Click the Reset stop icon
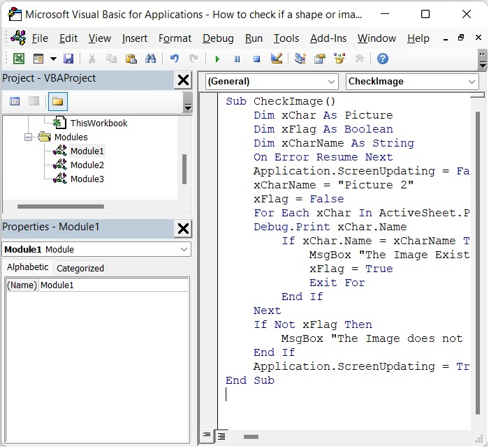 click(256, 59)
